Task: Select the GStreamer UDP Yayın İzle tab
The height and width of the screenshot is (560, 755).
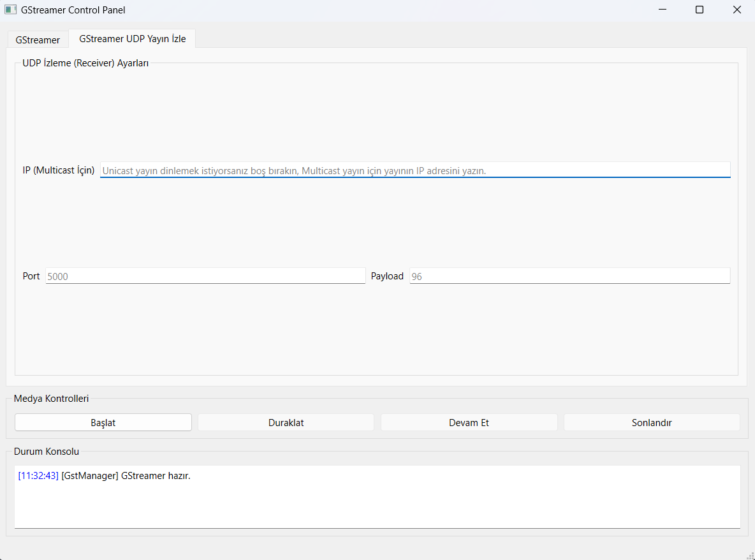Action: pyautogui.click(x=132, y=39)
